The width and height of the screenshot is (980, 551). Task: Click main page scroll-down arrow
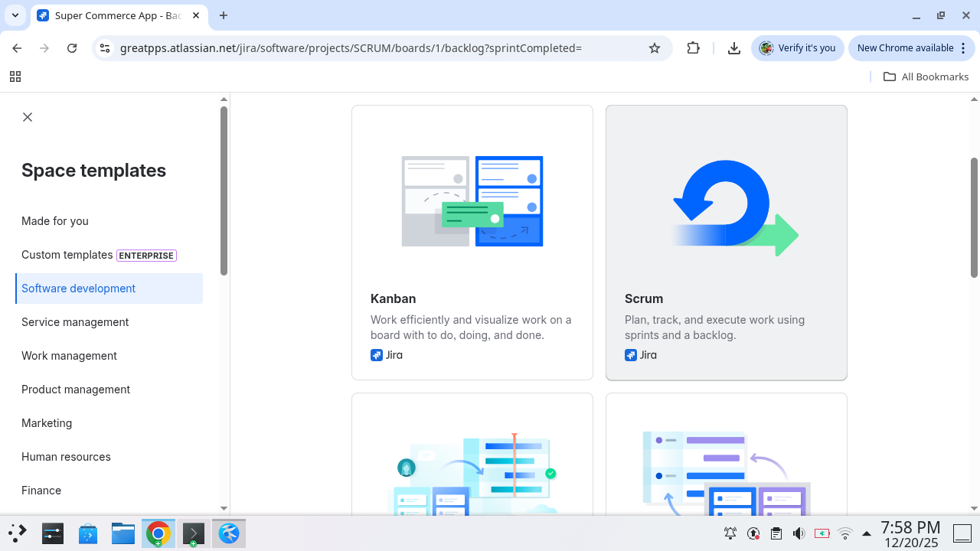pyautogui.click(x=974, y=508)
